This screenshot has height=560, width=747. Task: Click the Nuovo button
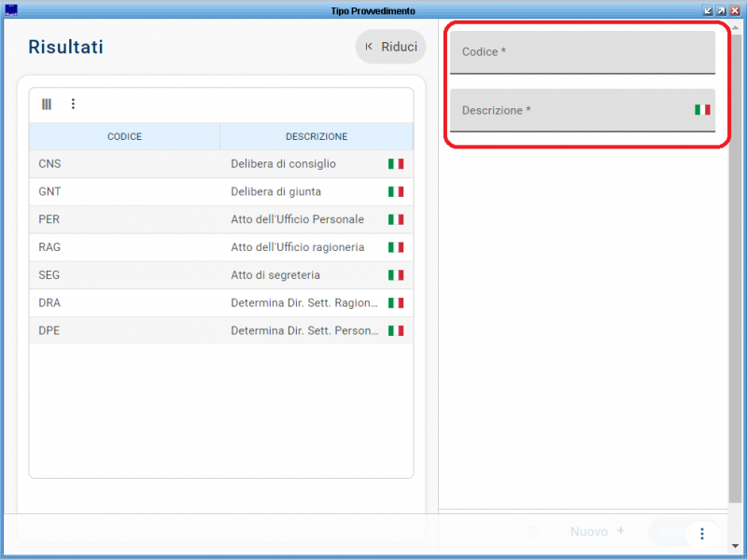598,531
